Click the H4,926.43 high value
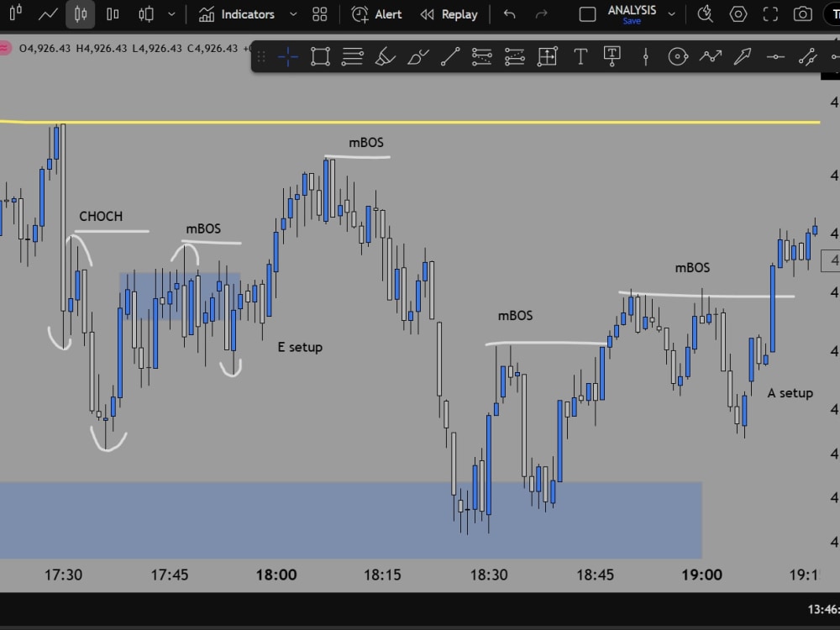Image resolution: width=840 pixels, height=630 pixels. tap(102, 48)
